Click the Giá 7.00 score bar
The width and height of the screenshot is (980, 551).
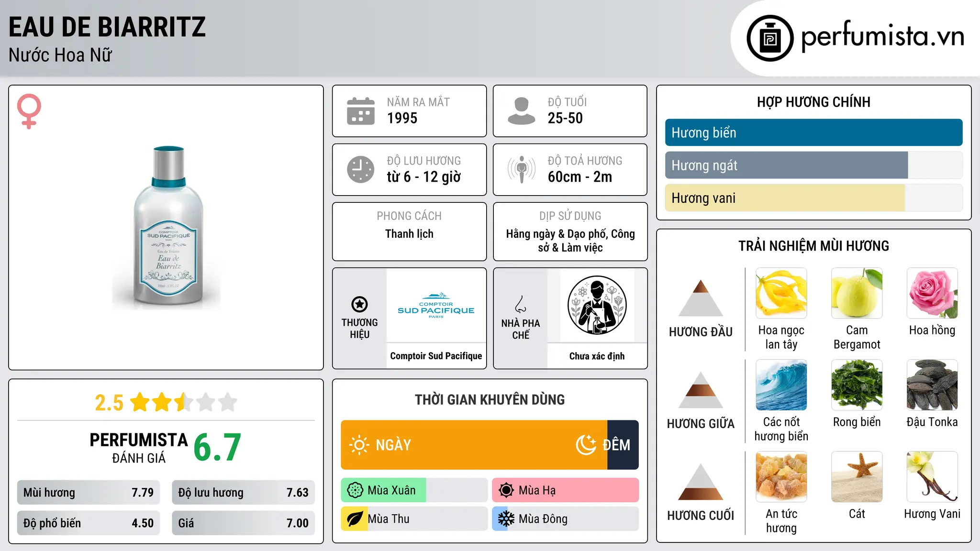(x=244, y=523)
